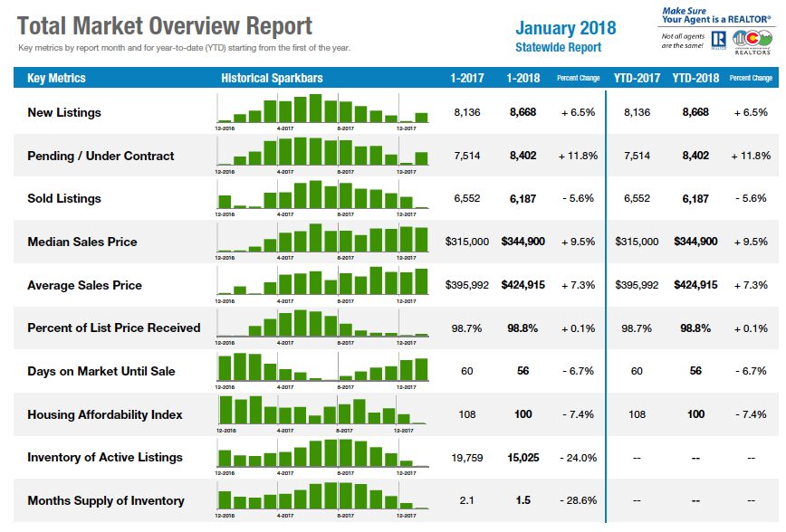This screenshot has height=532, width=786.
Task: Click the Make Sure Your Agent is a REALTOR text
Action: [715, 15]
